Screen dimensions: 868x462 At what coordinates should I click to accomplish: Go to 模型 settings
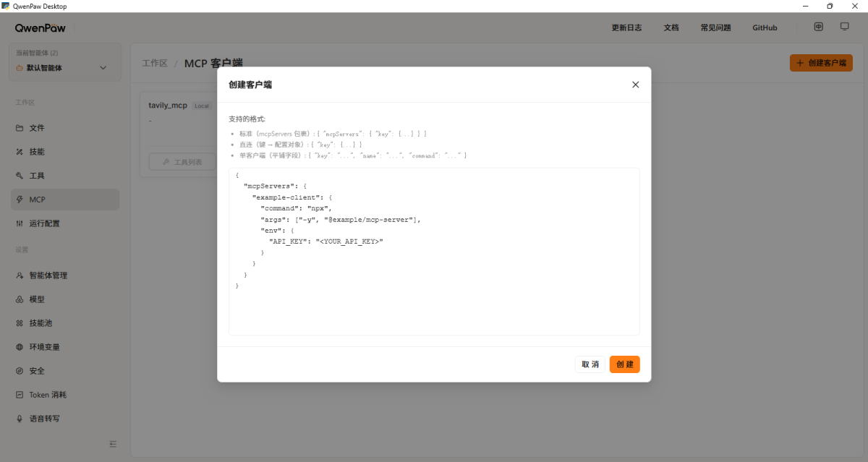(37, 299)
